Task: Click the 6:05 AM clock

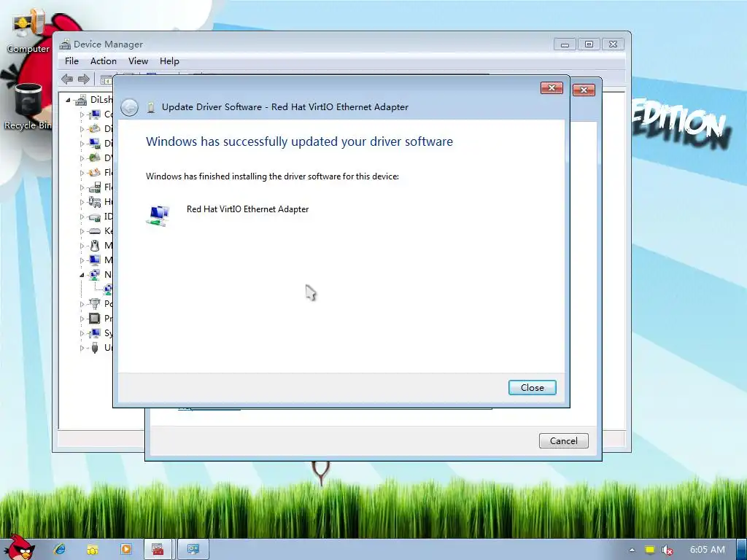Action: click(708, 550)
